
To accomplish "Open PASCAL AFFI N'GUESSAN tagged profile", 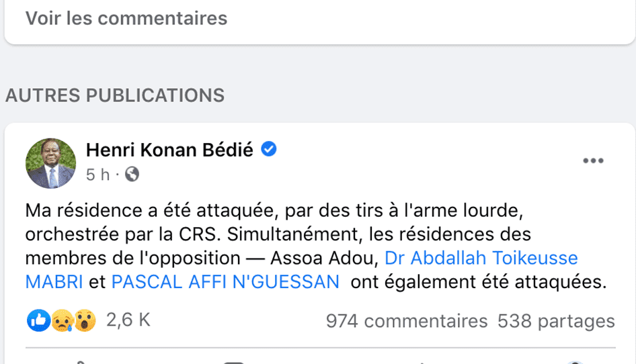I will (x=225, y=282).
